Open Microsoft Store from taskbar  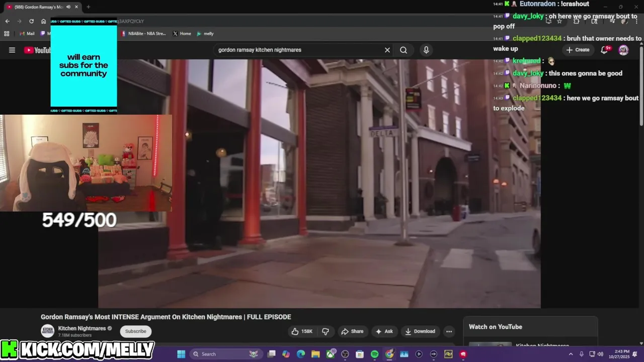point(360,354)
